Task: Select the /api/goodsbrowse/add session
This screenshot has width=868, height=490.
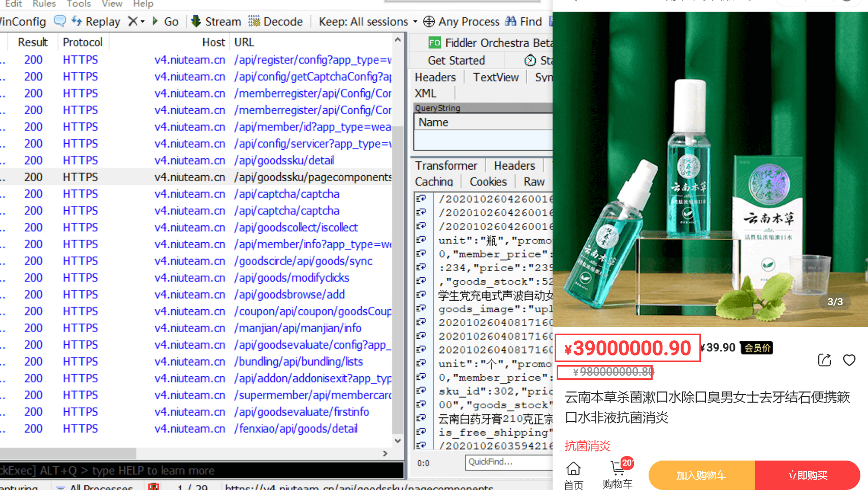Action: pos(196,295)
